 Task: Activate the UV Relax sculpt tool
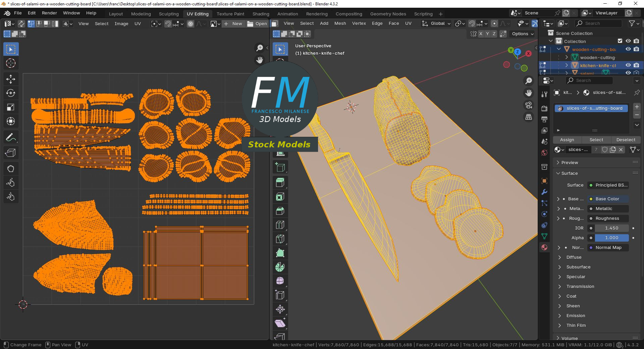[11, 183]
